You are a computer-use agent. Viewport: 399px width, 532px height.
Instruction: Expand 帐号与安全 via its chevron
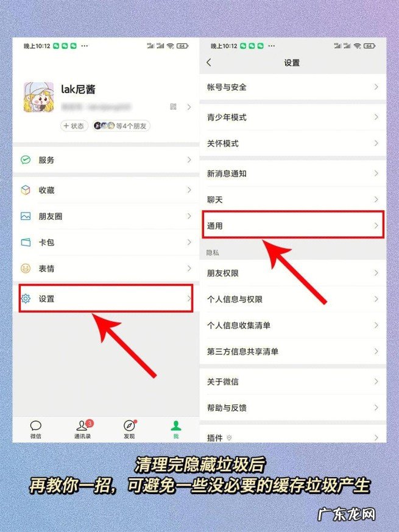pos(376,87)
